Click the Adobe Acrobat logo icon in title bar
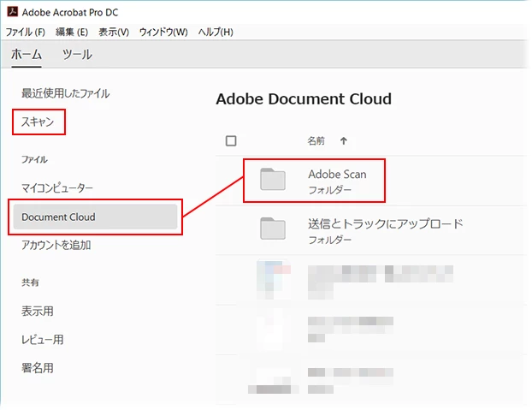 (x=12, y=11)
